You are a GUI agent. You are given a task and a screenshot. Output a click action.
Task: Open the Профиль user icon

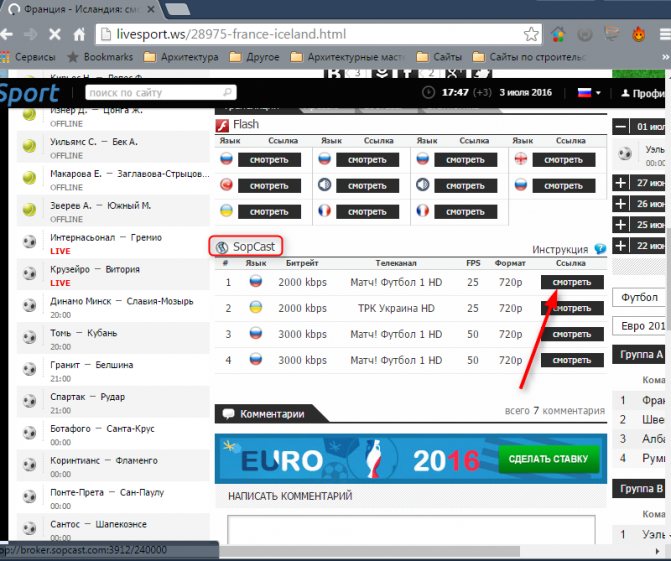(x=625, y=93)
